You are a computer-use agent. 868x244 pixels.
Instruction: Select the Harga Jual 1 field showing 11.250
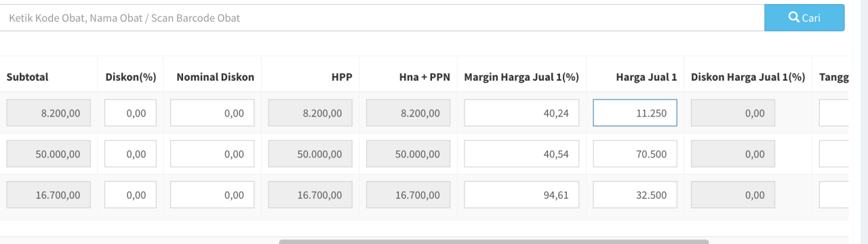635,113
